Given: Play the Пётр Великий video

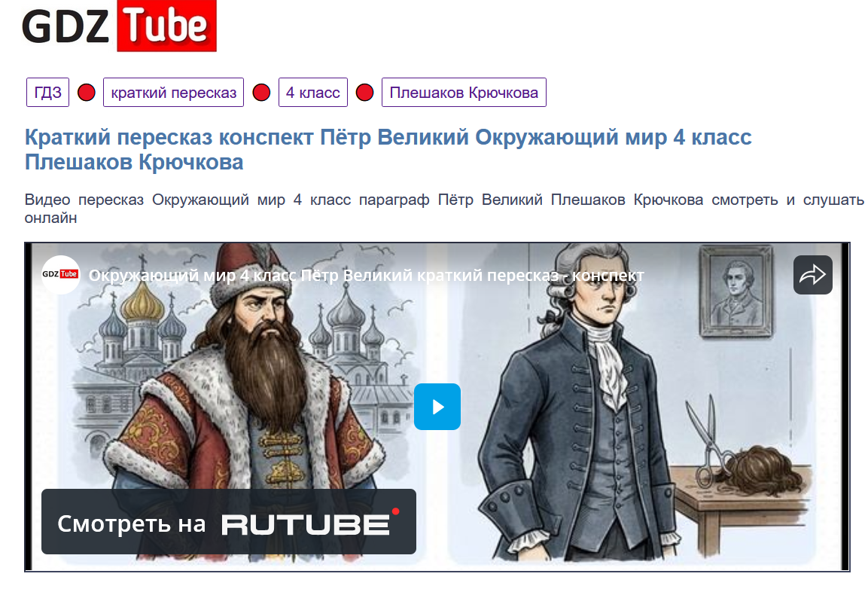Looking at the screenshot, I should coord(437,407).
